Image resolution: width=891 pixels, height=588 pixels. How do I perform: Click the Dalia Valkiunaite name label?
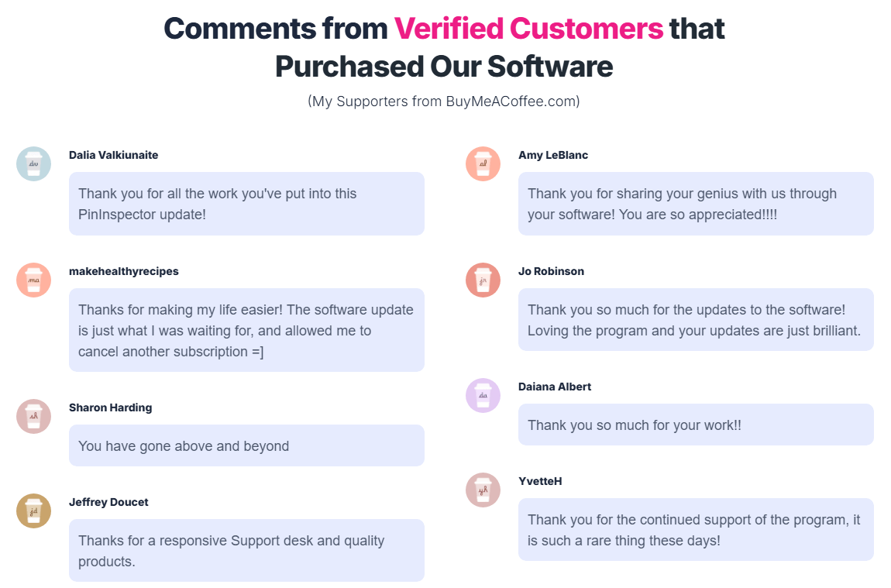click(x=113, y=155)
